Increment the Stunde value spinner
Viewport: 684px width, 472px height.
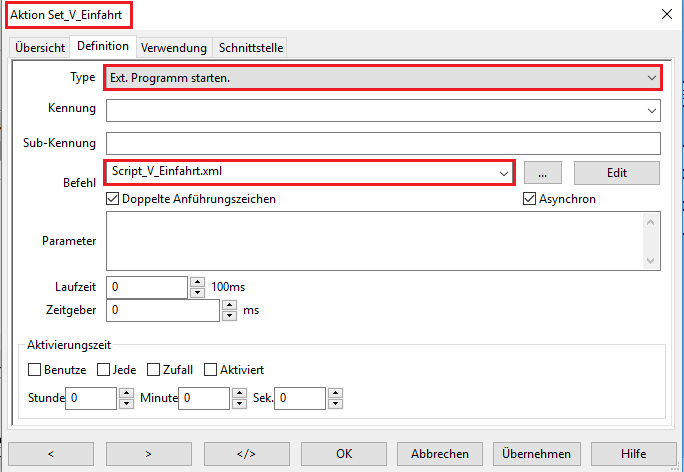pyautogui.click(x=126, y=394)
